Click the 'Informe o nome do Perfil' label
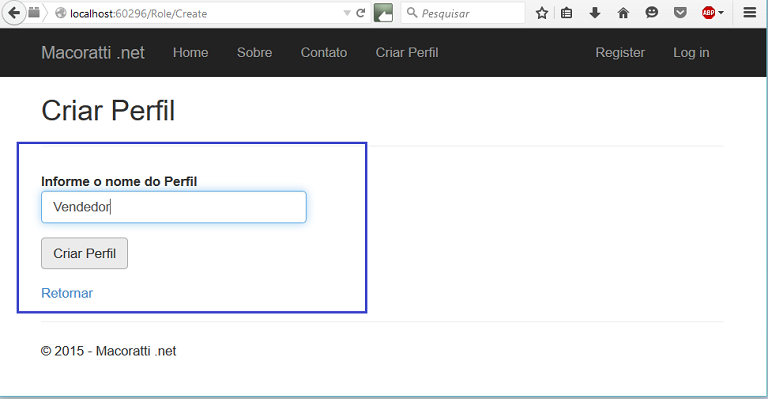This screenshot has width=768, height=399. pos(119,182)
